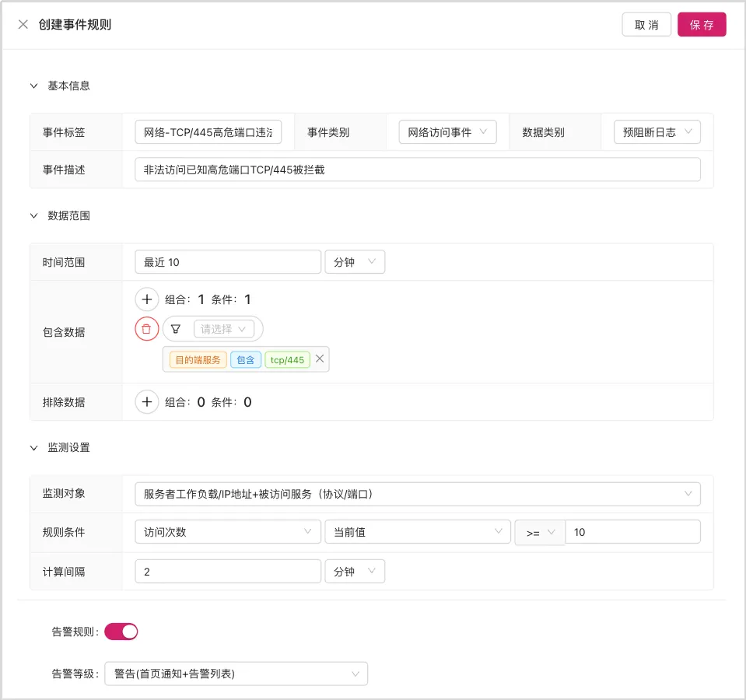Click the 包含 operator tag
Viewport: 746px width, 700px height.
click(246, 360)
